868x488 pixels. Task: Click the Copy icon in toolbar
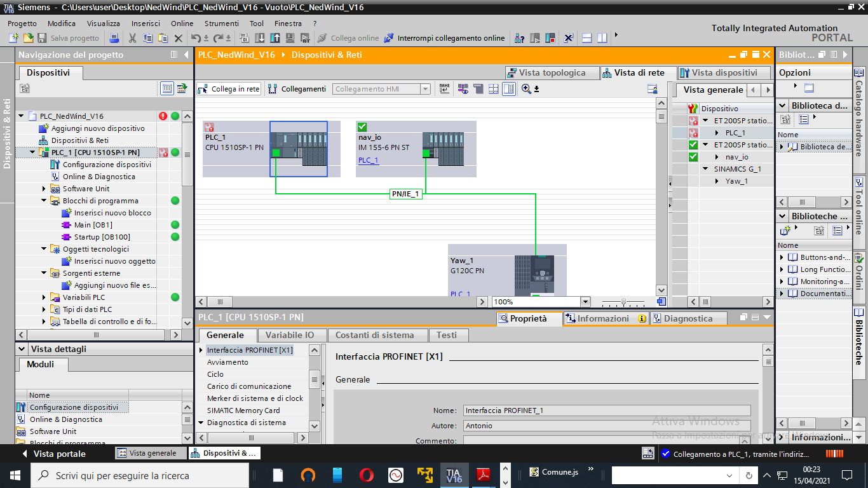[x=147, y=38]
